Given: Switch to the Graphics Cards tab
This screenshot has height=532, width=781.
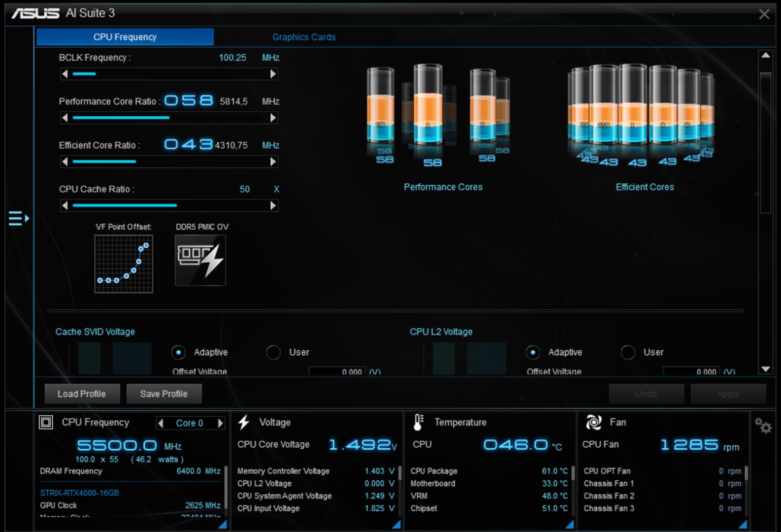Looking at the screenshot, I should coord(304,37).
